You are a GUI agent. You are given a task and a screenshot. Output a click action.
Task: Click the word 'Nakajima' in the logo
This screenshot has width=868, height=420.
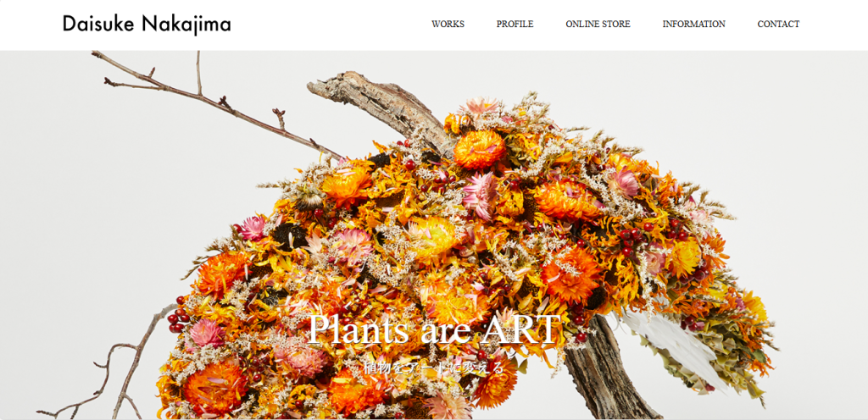coord(186,25)
